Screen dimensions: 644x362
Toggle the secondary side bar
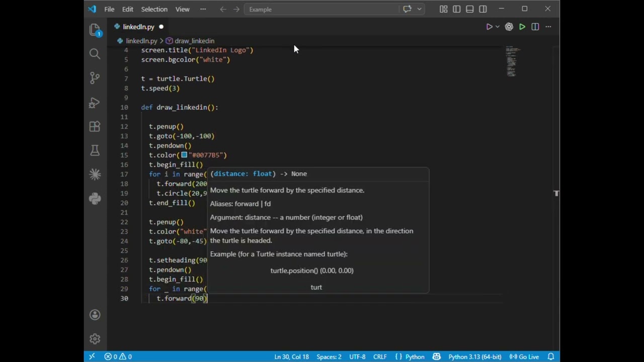coord(483,9)
